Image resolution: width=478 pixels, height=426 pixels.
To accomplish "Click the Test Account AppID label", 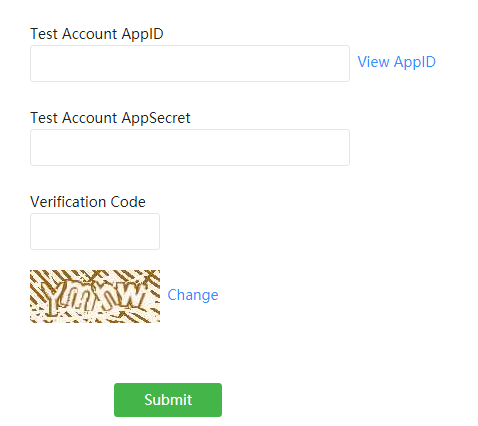I will coord(97,34).
